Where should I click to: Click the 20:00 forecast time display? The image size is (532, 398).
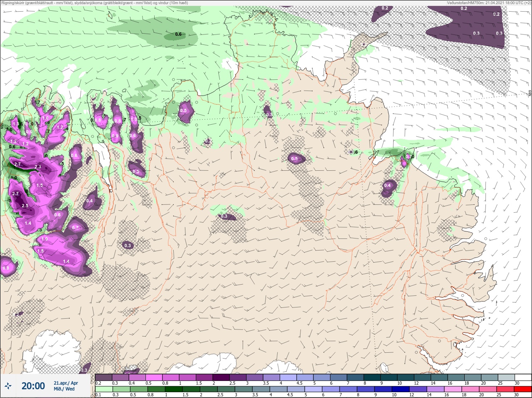click(33, 386)
